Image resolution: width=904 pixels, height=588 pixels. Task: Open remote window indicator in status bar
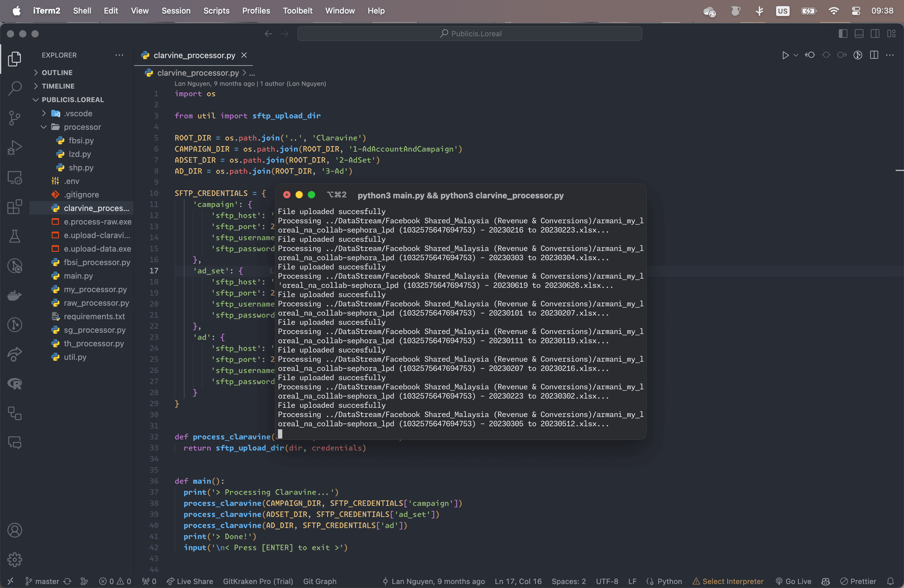point(11,581)
